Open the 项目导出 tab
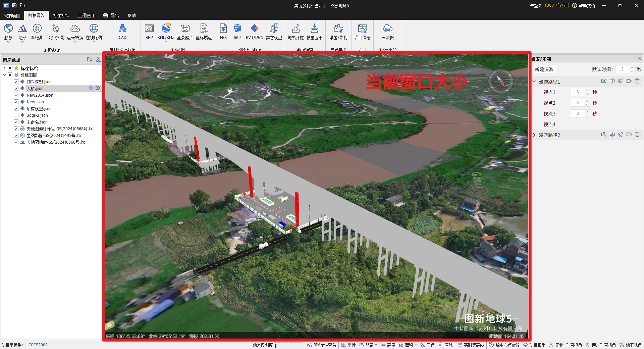This screenshot has width=644, height=349. point(111,15)
